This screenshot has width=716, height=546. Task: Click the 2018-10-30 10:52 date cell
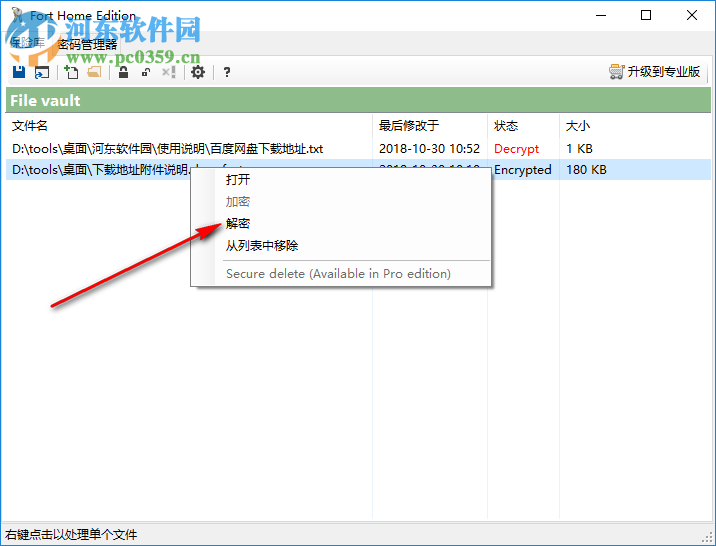(x=429, y=149)
